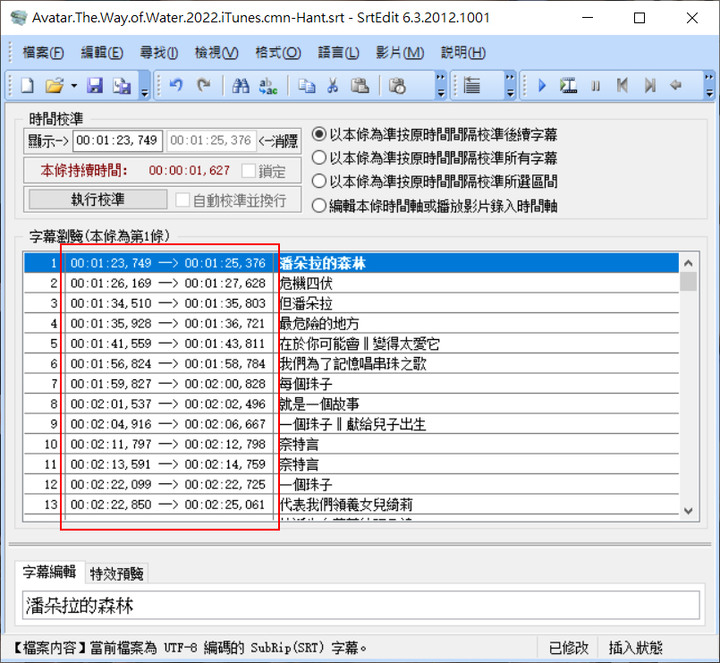
Task: Toggle the 鎖定 checkbox
Action: [x=248, y=171]
